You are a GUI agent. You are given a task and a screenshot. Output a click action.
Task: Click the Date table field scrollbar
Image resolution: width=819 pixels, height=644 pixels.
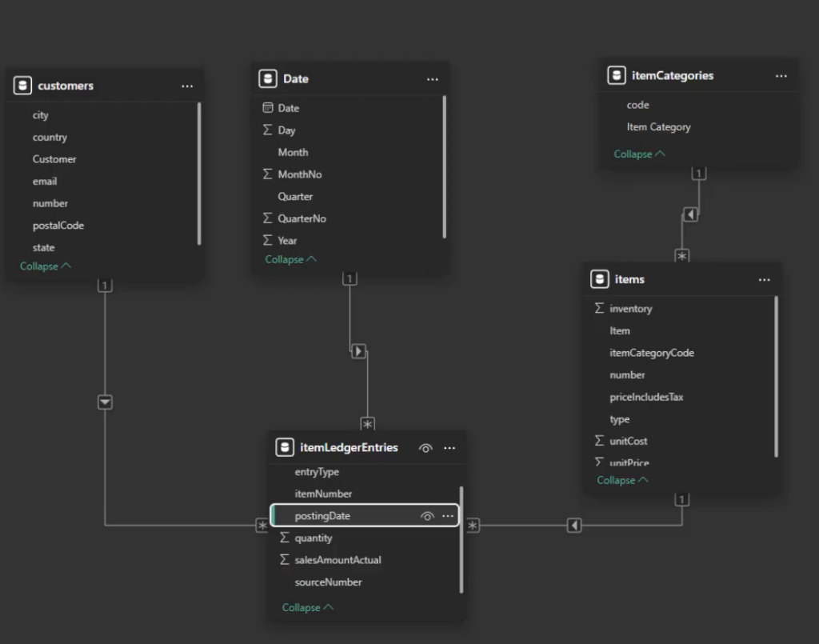click(x=445, y=166)
